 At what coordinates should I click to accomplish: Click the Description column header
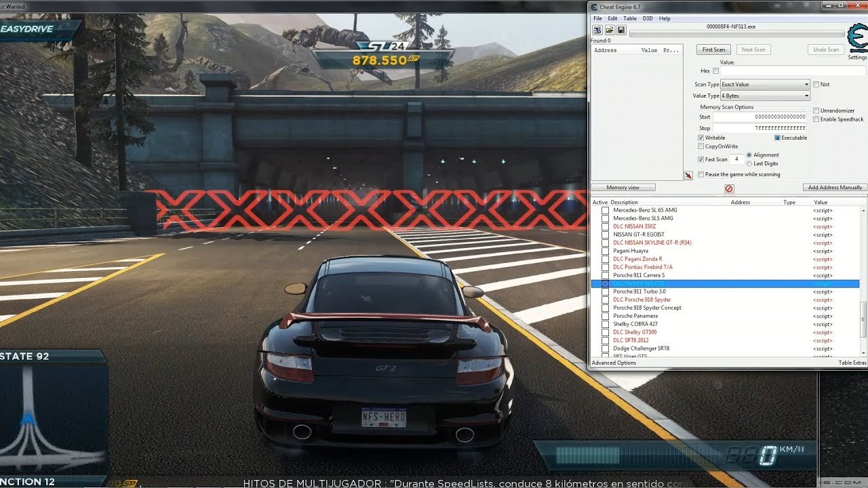[x=624, y=202]
